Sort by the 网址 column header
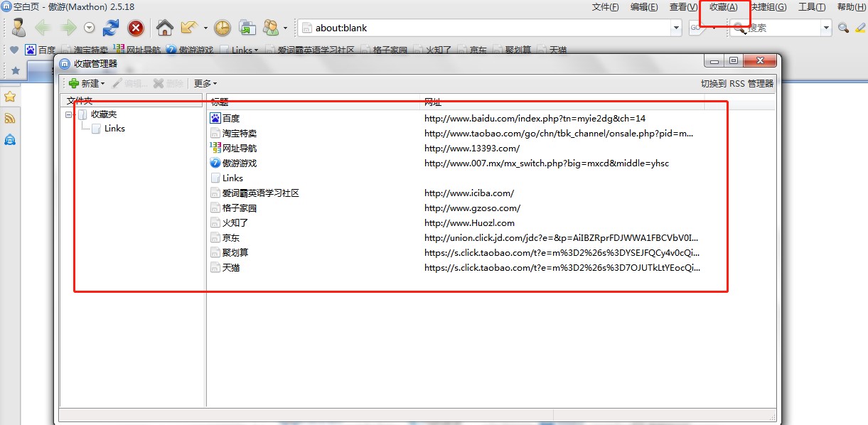Screen dimensions: 868x425 pyautogui.click(x=562, y=102)
